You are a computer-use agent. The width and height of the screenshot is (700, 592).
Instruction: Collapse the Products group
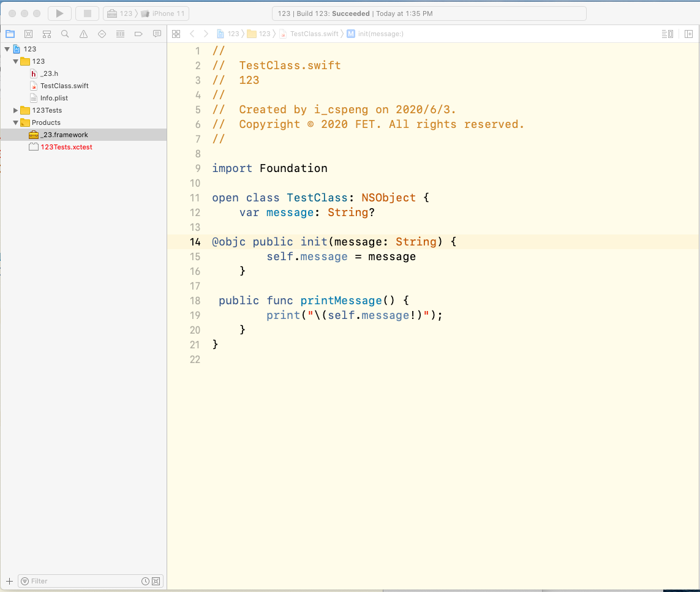(x=15, y=122)
